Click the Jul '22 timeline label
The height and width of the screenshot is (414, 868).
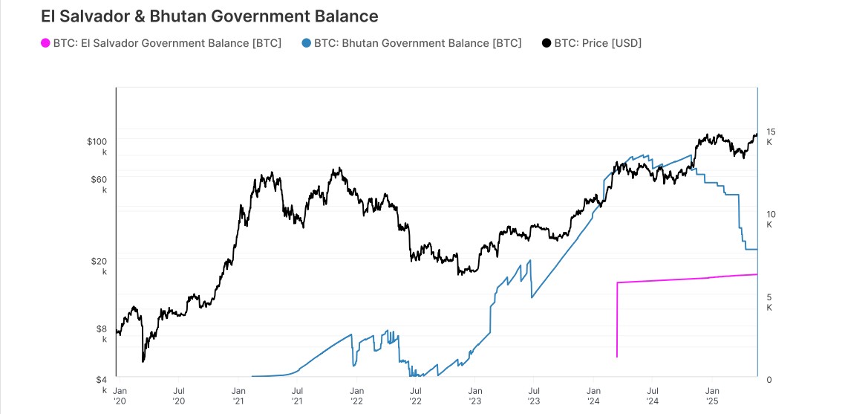tap(416, 395)
